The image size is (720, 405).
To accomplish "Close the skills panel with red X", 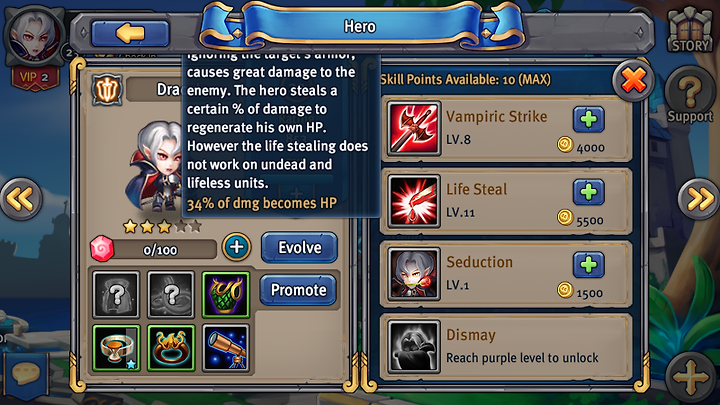I will pos(634,81).
